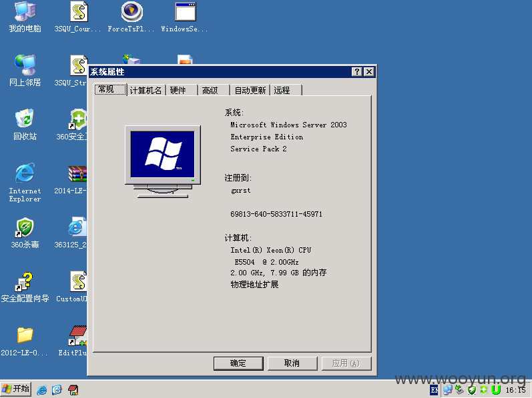Click the network computers tray icon
532x398 pixels.
click(447, 390)
